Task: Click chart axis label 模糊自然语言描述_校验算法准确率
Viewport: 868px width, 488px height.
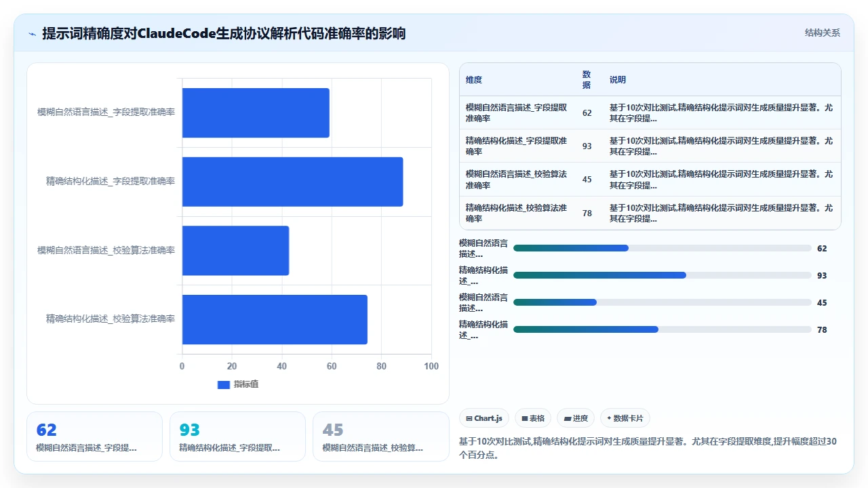Action: [106, 251]
